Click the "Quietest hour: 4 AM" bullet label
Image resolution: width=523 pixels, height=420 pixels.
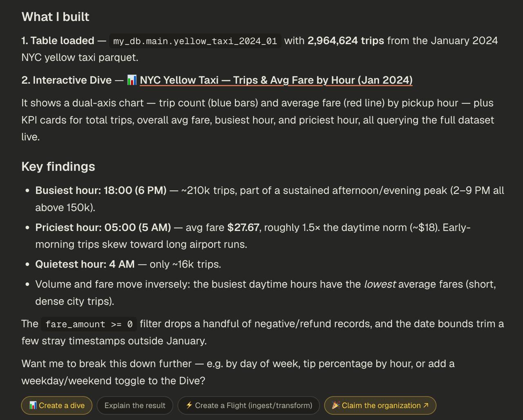point(85,264)
